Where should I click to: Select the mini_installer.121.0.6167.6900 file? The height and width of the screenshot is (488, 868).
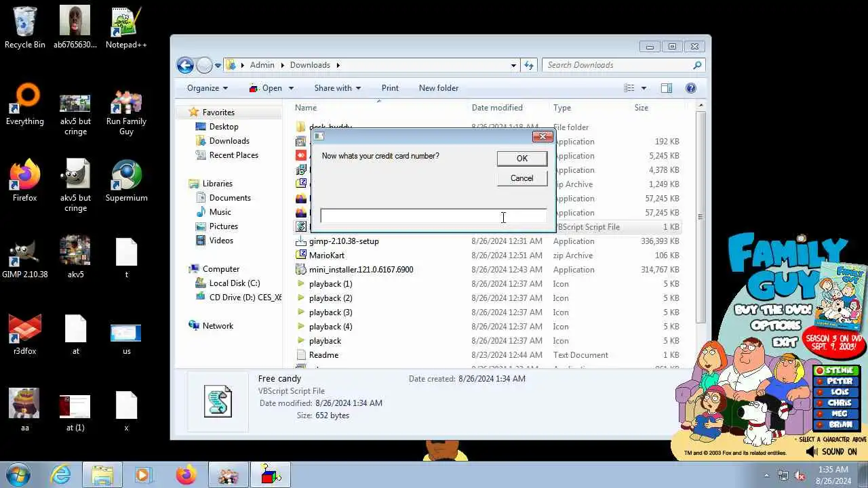pyautogui.click(x=361, y=270)
